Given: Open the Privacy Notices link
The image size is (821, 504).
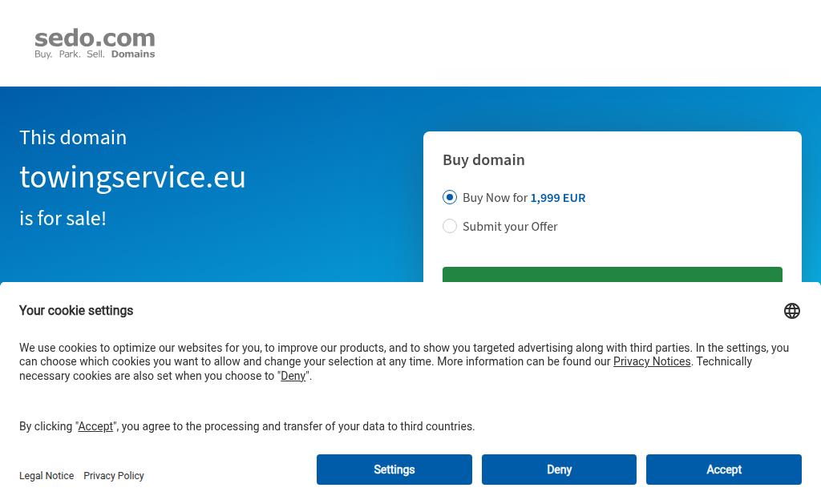Looking at the screenshot, I should click(652, 361).
